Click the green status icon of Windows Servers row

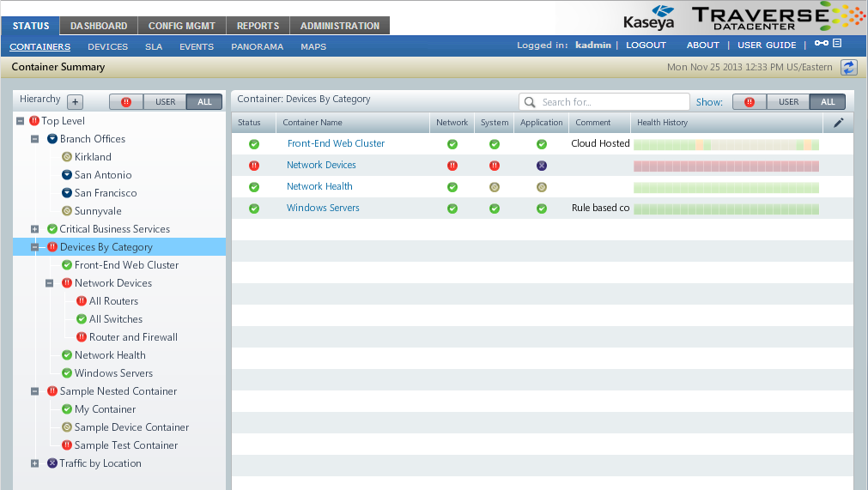click(254, 209)
